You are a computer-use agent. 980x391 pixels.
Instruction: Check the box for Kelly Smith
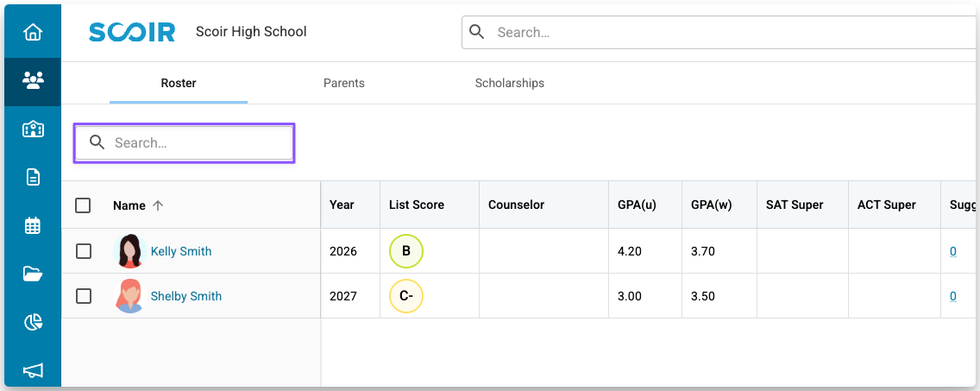84,251
